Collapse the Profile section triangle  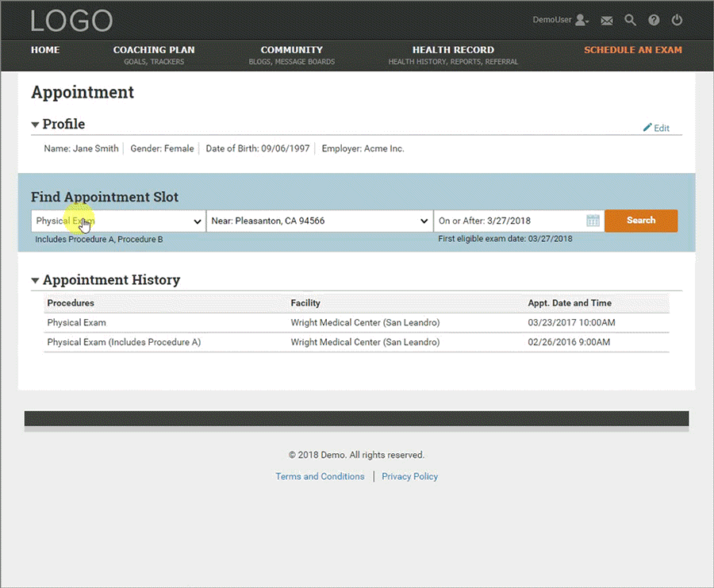(x=35, y=125)
